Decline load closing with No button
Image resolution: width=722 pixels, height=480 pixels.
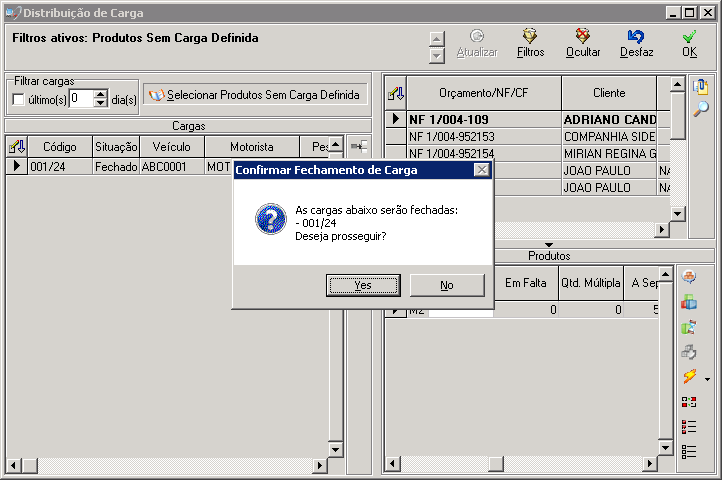(x=447, y=285)
